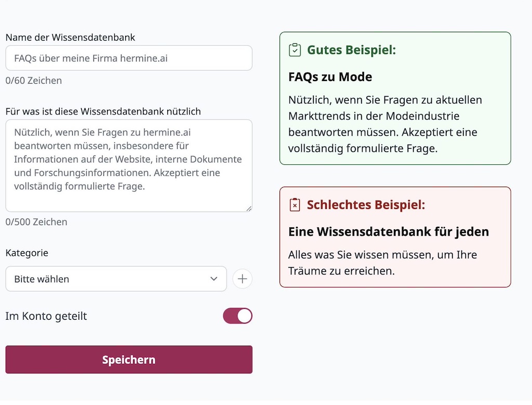Turn the shared-in-account setting on again
This screenshot has width=532, height=405.
[x=237, y=316]
